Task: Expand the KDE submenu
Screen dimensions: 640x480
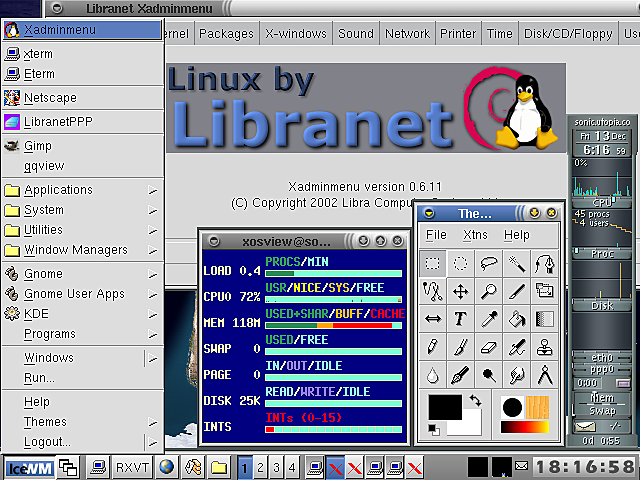Action: pyautogui.click(x=83, y=314)
